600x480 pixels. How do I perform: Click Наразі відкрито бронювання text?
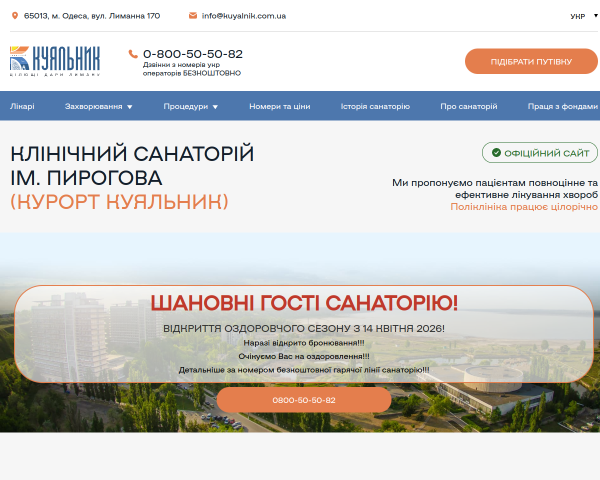(304, 343)
